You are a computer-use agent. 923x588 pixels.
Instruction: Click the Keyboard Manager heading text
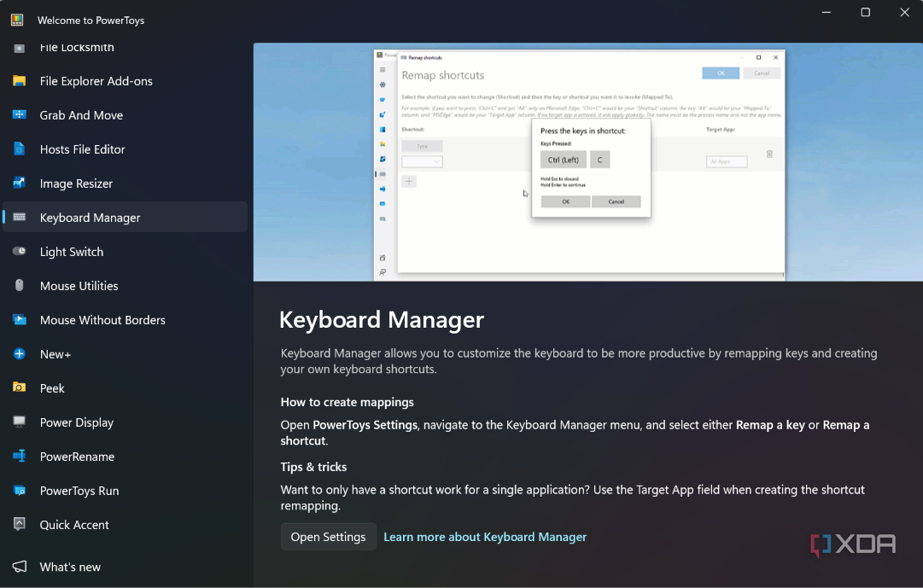point(382,320)
